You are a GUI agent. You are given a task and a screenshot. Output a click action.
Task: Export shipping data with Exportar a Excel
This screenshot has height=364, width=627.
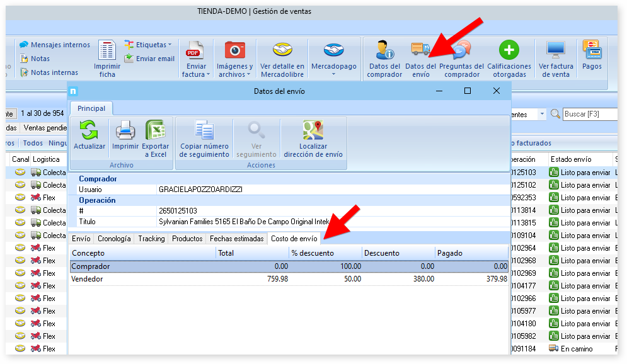click(155, 131)
